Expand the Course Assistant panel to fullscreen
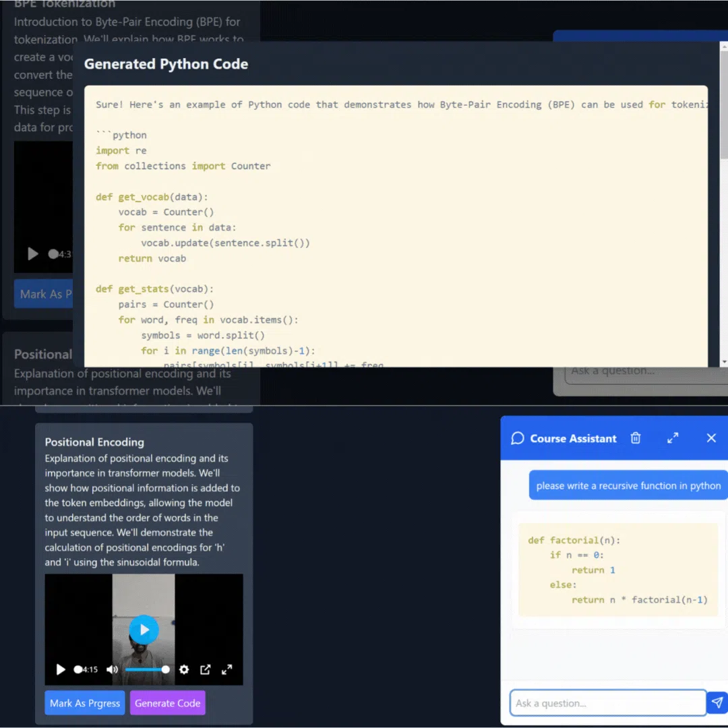This screenshot has height=728, width=728. click(x=673, y=438)
